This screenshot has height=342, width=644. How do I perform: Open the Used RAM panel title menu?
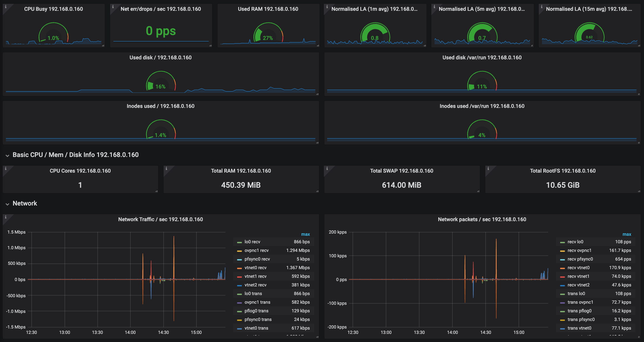point(268,9)
